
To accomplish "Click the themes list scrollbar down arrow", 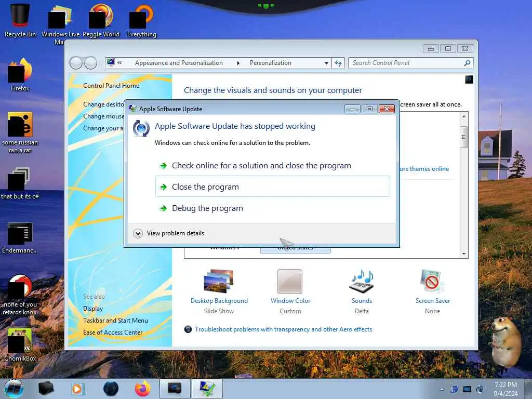I will pyautogui.click(x=464, y=254).
